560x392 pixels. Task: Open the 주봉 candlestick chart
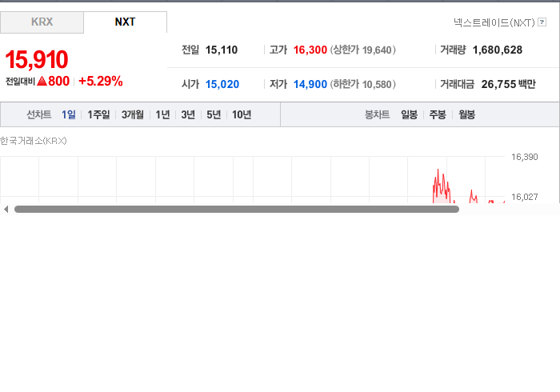click(438, 114)
